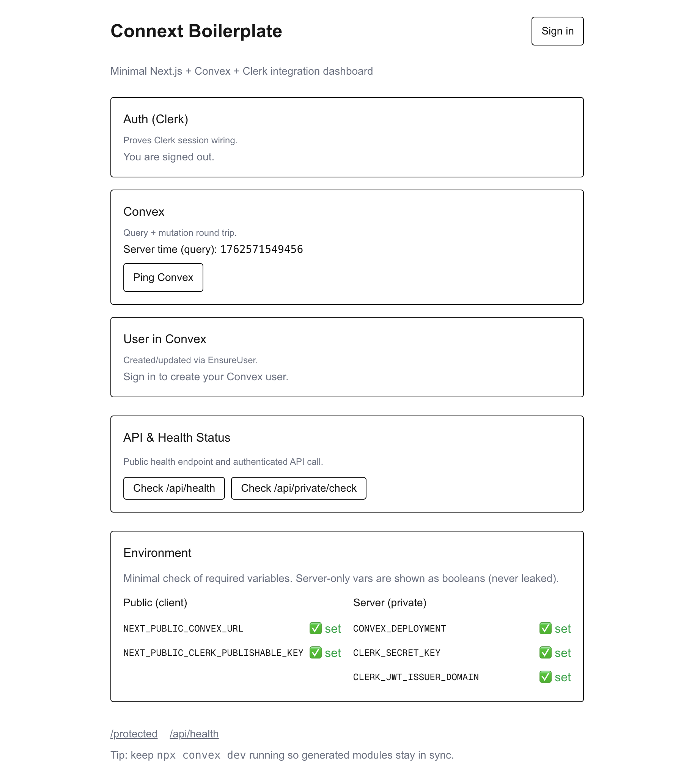Screen dimensions: 692x784
Task: Click Check /api/private/check button
Action: (x=298, y=488)
